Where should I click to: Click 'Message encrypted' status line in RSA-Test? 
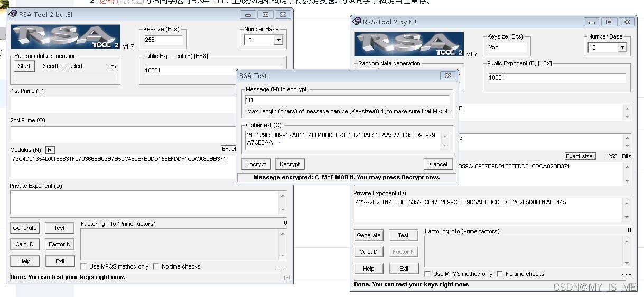coord(347,177)
